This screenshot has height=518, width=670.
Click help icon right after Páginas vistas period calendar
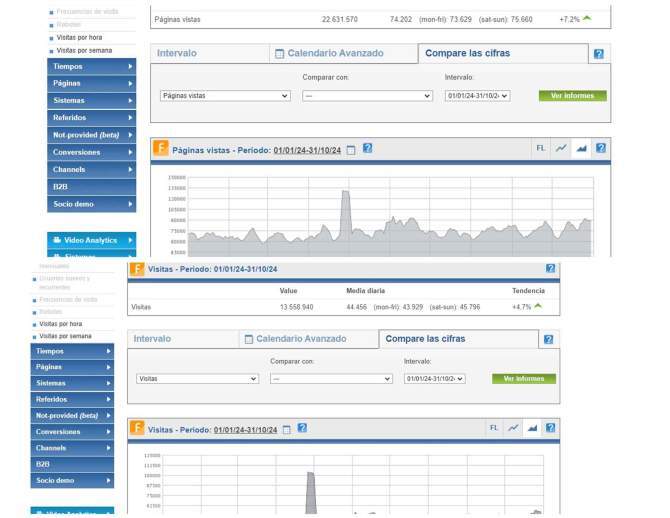(367, 149)
